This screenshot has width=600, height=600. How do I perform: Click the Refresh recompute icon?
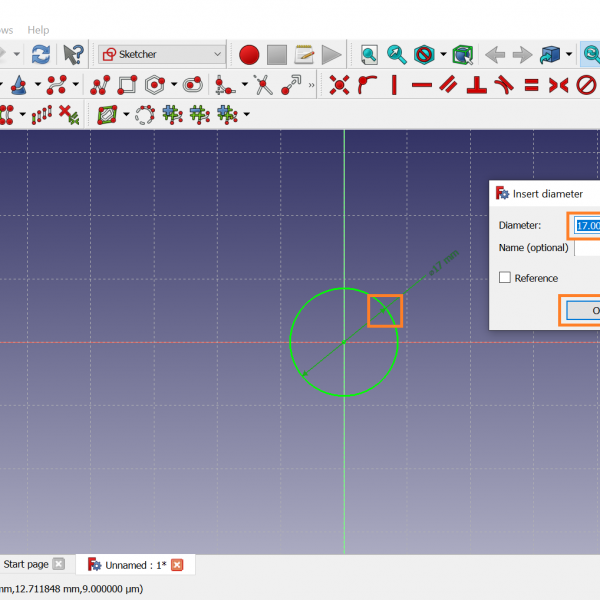coord(40,54)
